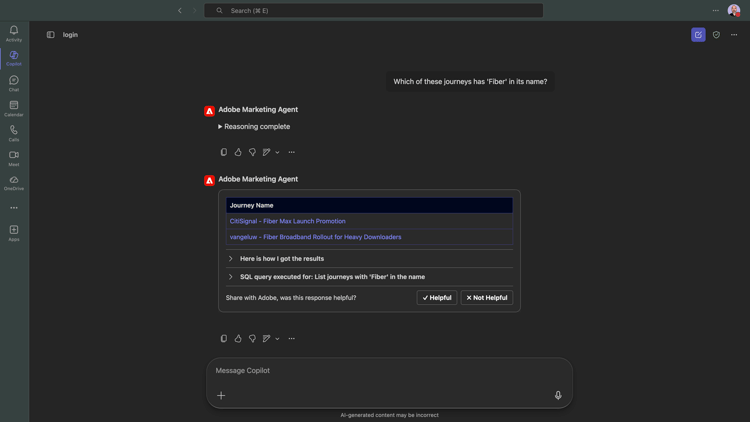Screen dimensions: 750x422
Task: Open dropdown arrow beside reasoning edit icon
Action: pos(277,152)
